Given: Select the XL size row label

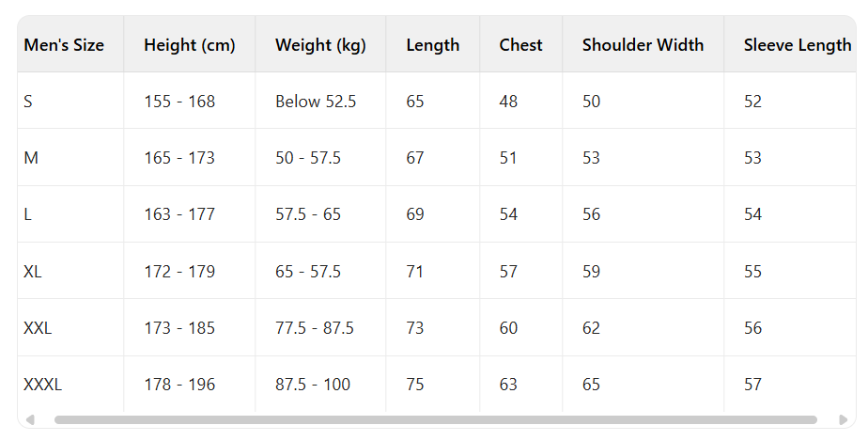Looking at the screenshot, I should [33, 272].
